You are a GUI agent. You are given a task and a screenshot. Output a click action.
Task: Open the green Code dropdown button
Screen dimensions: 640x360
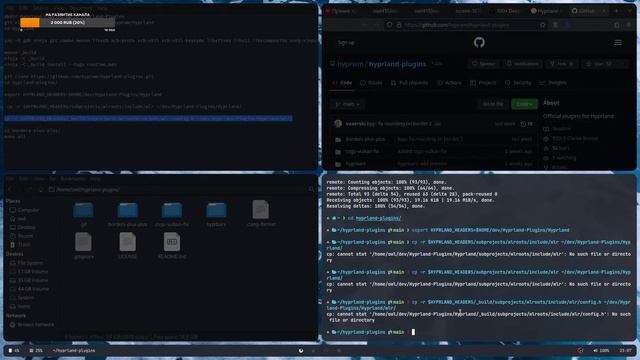tap(524, 104)
